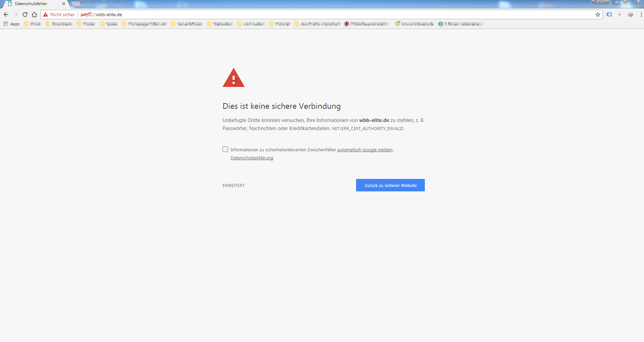The image size is (644, 342).
Task: Click the lightning bolt extension icon
Action: click(620, 14)
